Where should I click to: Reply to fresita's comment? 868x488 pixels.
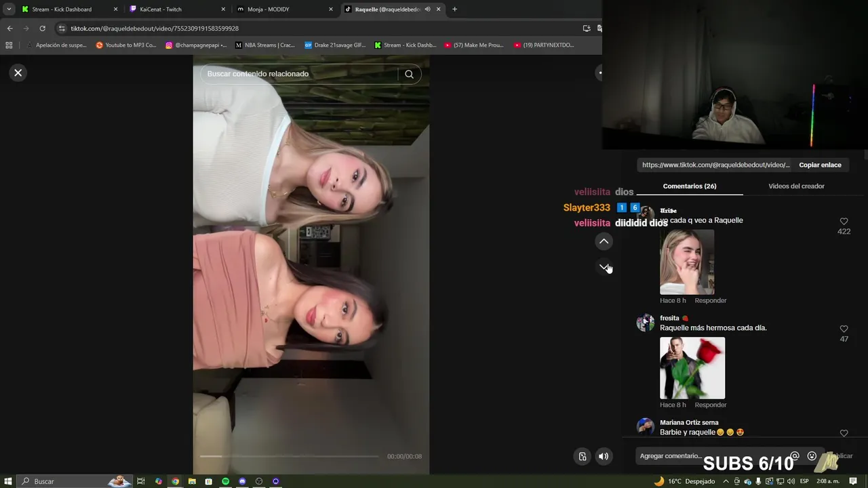coord(710,405)
